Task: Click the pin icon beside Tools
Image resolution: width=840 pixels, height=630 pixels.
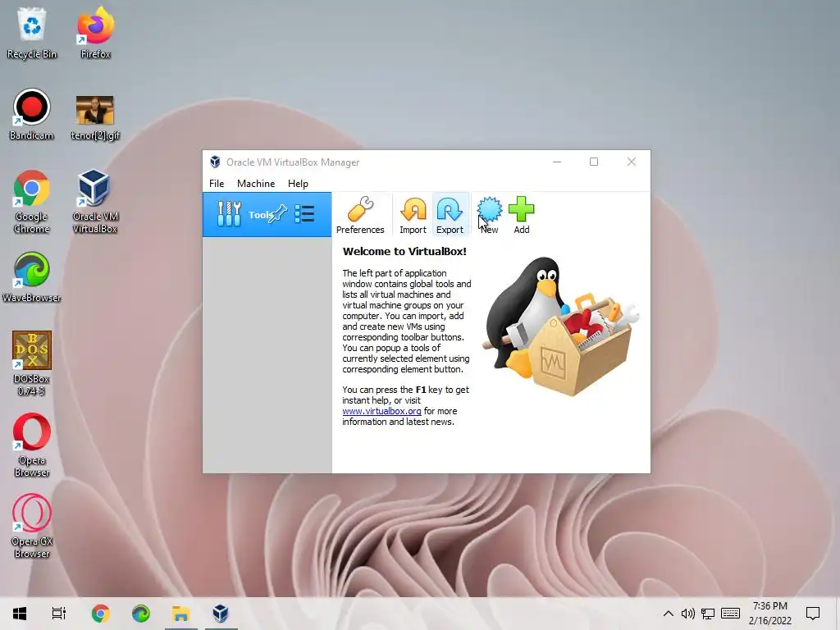Action: (x=279, y=214)
